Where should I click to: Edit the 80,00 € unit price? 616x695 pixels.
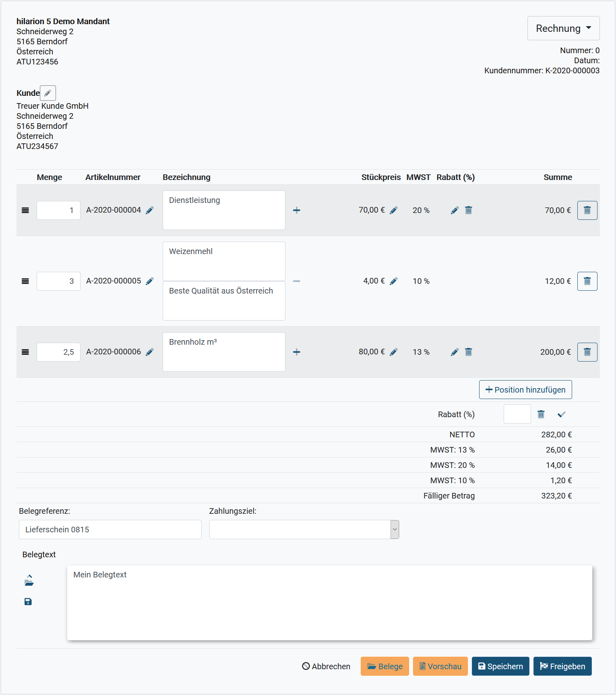(x=394, y=352)
